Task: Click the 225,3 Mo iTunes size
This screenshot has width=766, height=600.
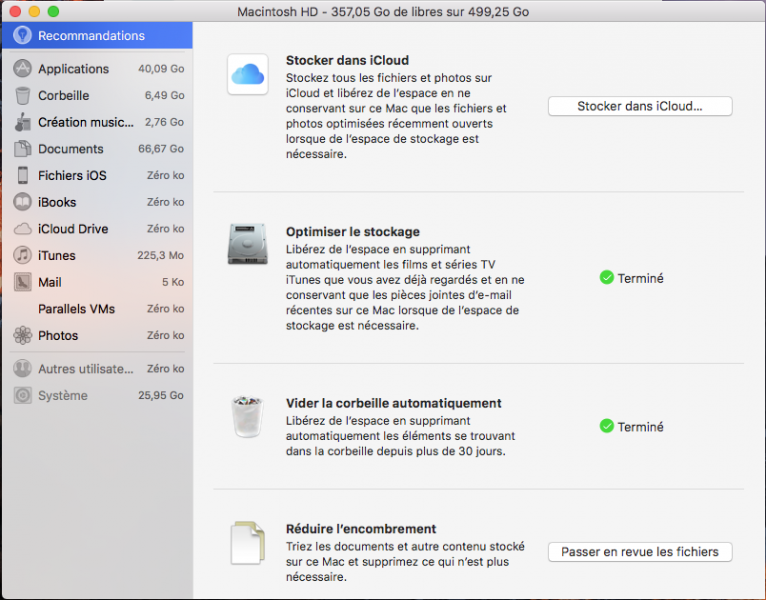Action: pos(160,255)
